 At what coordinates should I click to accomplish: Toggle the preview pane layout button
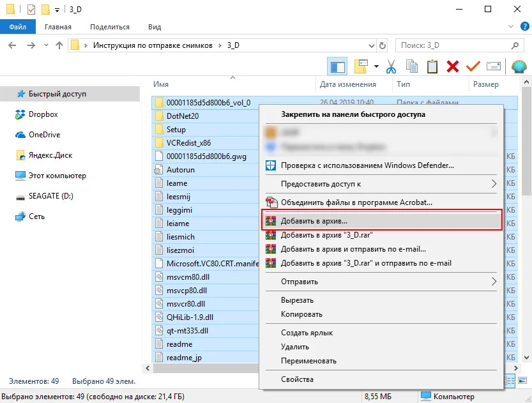(337, 66)
